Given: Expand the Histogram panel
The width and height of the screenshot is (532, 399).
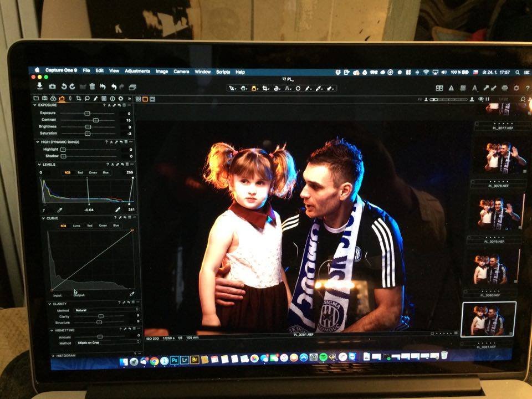Looking at the screenshot, I should (53, 356).
